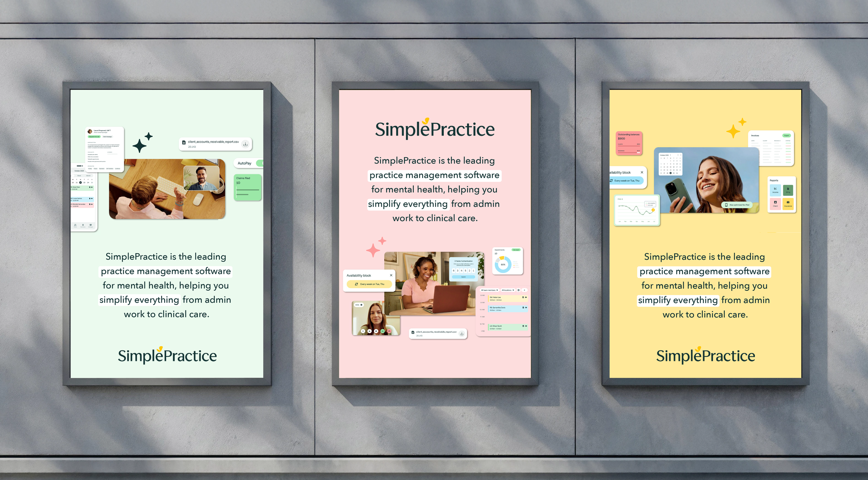868x480 pixels.
Task: Click the SimplePractice logo on the yellow poster
Action: tap(706, 355)
